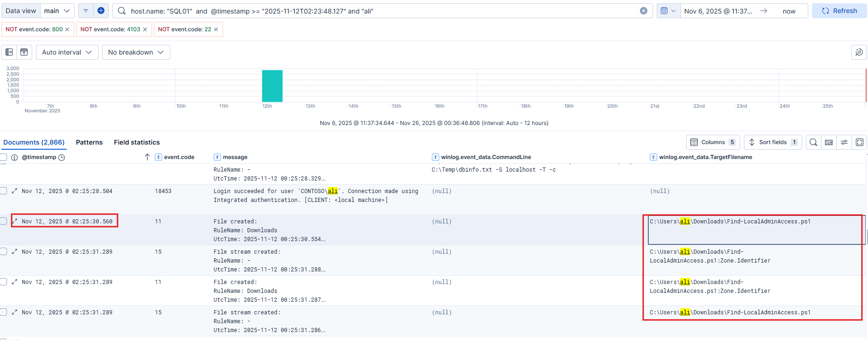Clear the query with the X icon
Viewport: 868px width, 340px height.
[x=644, y=11]
